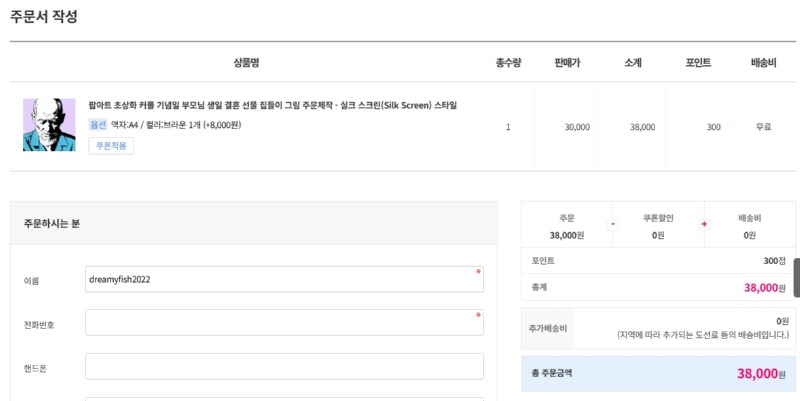
Task: Open the pop art portrait product thumbnail
Action: pyautogui.click(x=49, y=125)
